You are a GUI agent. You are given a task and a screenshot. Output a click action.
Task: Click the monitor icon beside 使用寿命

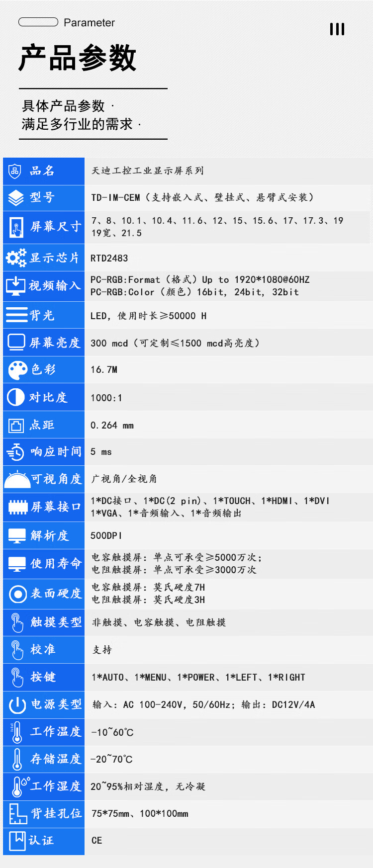point(17,564)
